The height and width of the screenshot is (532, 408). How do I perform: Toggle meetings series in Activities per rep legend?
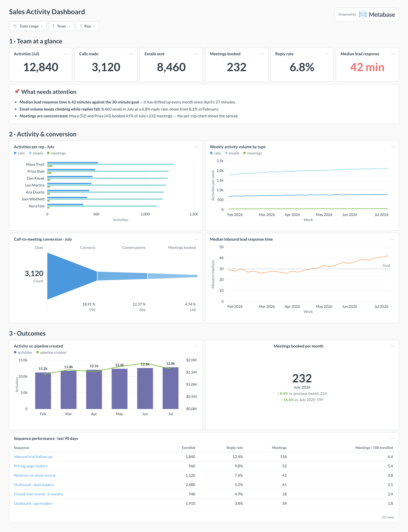(x=56, y=153)
